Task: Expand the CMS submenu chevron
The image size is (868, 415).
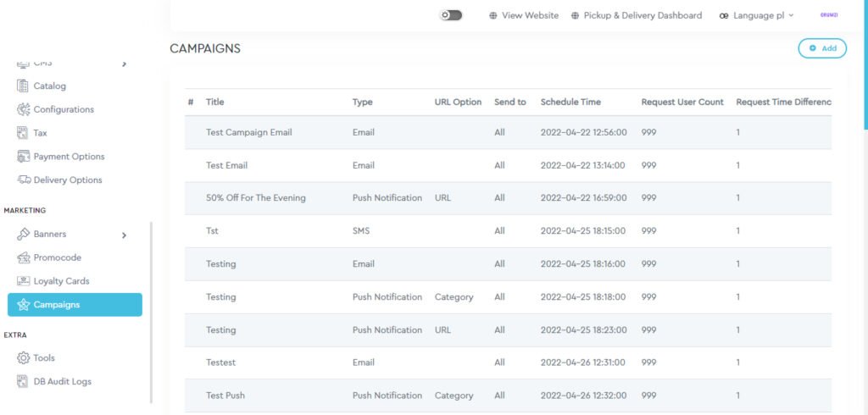Action: pos(124,64)
